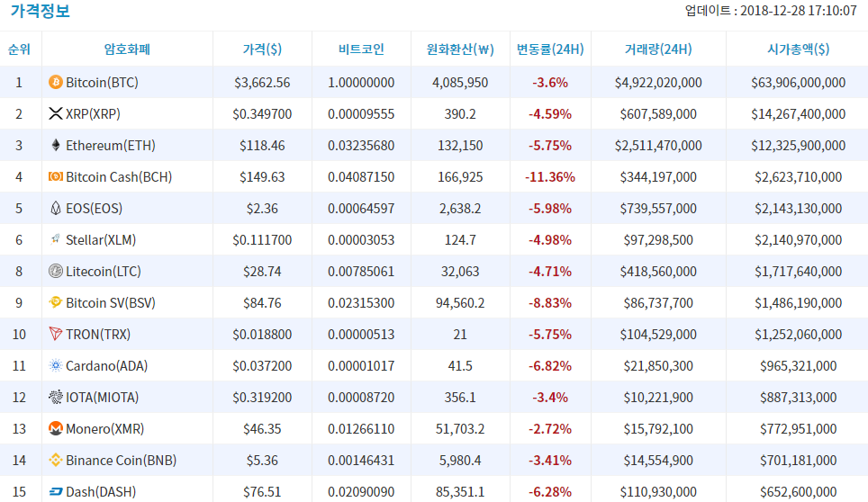868x502 pixels.
Task: Click the IOTA logo icon
Action: [55, 397]
